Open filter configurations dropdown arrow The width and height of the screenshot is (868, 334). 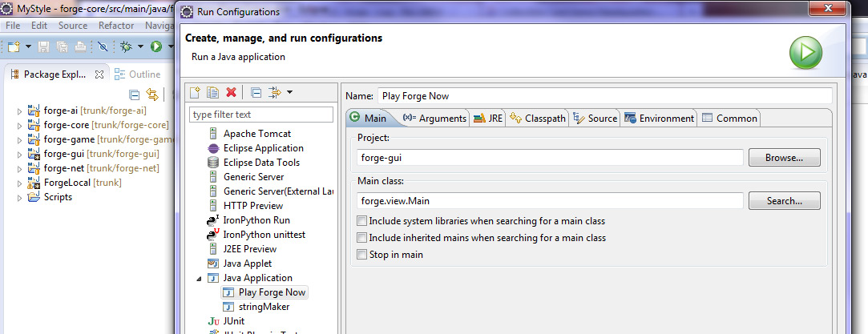[289, 92]
